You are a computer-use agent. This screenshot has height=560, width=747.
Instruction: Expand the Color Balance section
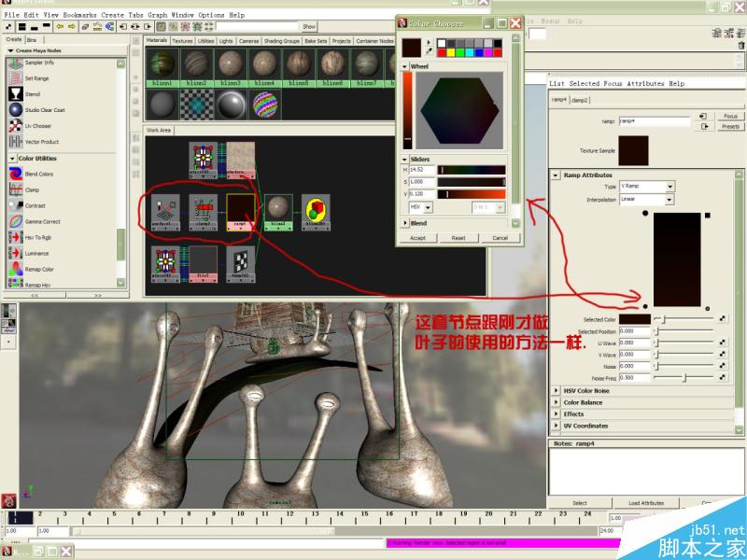pyautogui.click(x=556, y=402)
